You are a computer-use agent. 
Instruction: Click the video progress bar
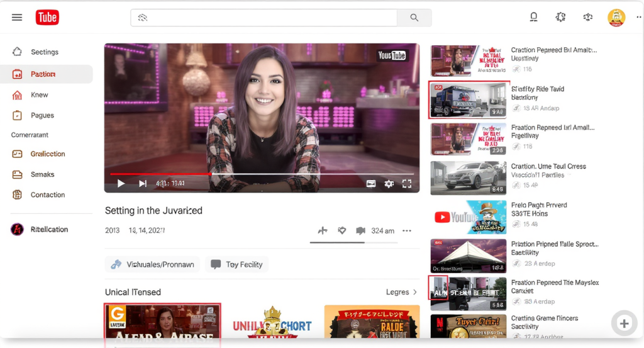[x=262, y=174]
